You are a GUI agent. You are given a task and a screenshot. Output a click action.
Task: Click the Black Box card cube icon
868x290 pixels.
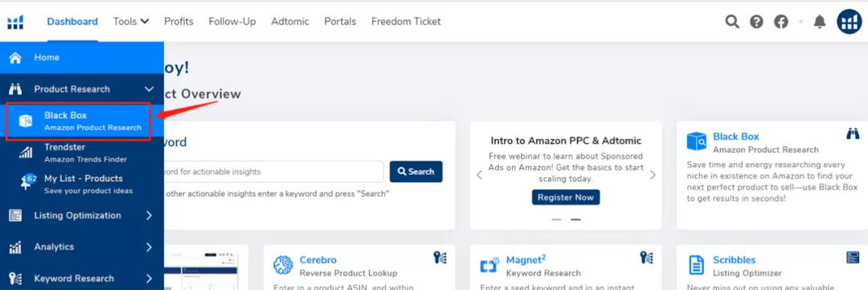coord(697,141)
